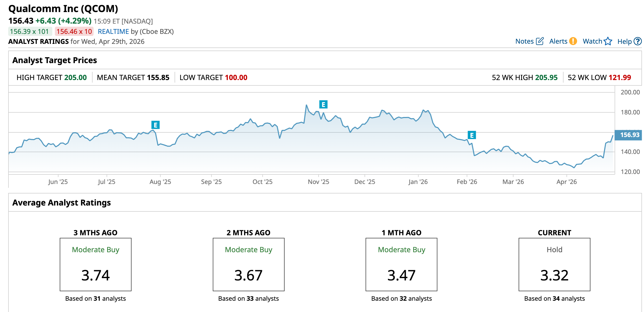Click the orange Alerts exclamation icon
644x312 pixels.
tap(573, 41)
